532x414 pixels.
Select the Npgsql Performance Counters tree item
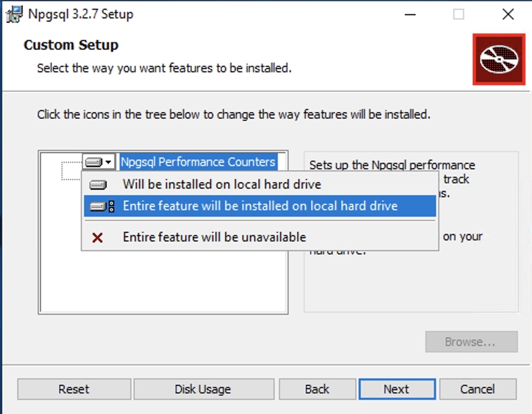198,162
